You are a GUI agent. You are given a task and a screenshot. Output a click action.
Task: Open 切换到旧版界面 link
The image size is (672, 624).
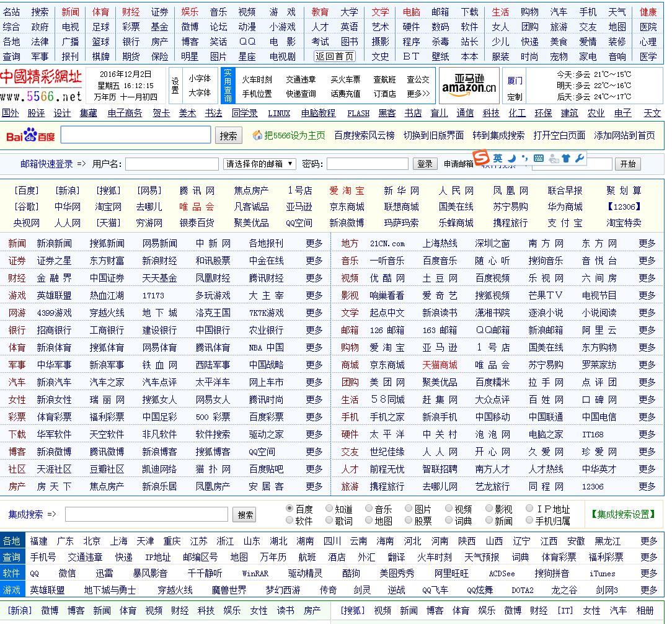(433, 135)
